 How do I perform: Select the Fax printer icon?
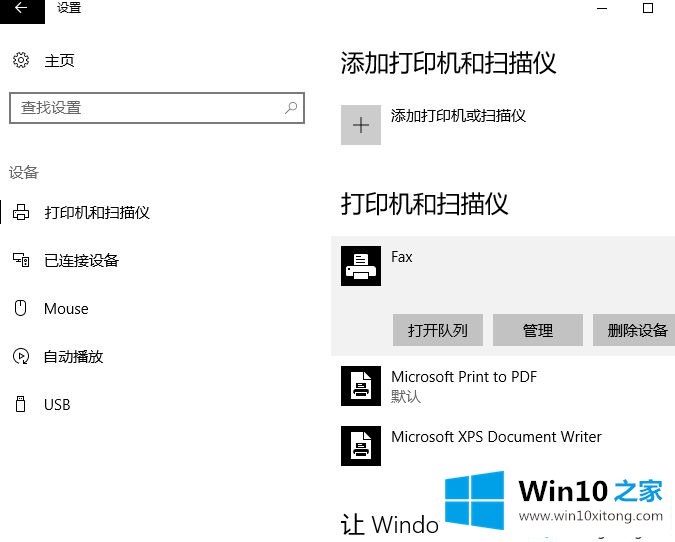(x=361, y=266)
